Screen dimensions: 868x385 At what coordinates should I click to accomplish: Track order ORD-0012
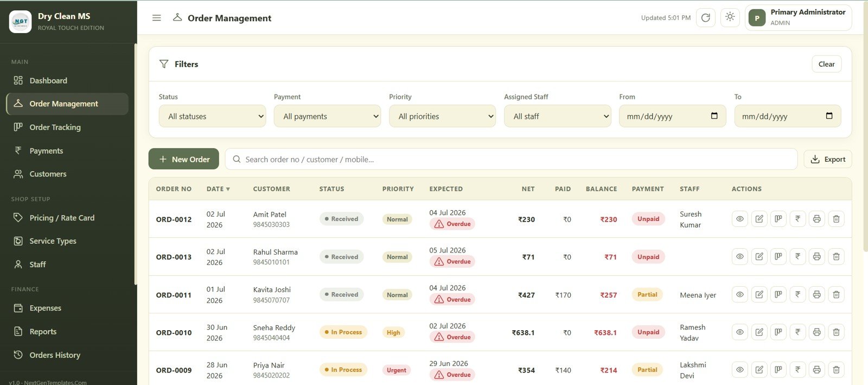point(778,219)
